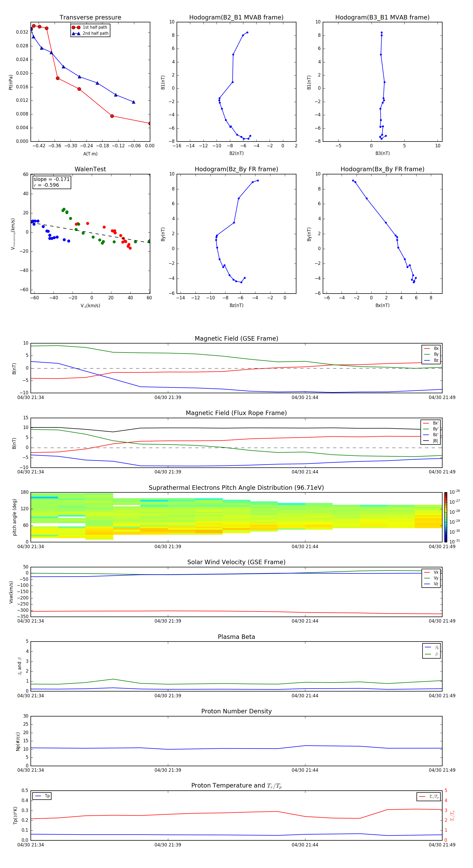The width and height of the screenshot is (473, 868).
Task: Click "1st half path" legend entry
Action: (x=90, y=27)
